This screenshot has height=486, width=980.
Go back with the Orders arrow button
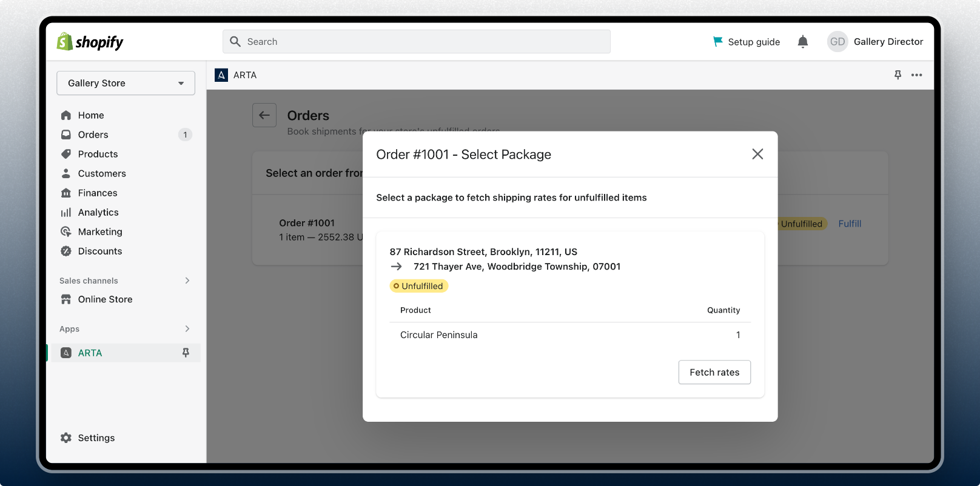click(x=264, y=115)
